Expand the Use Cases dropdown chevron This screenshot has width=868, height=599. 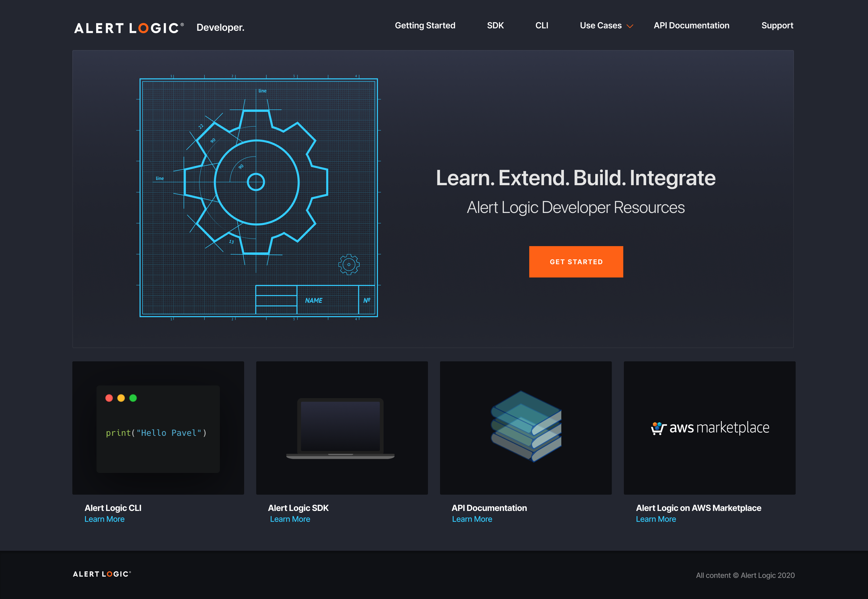click(630, 26)
